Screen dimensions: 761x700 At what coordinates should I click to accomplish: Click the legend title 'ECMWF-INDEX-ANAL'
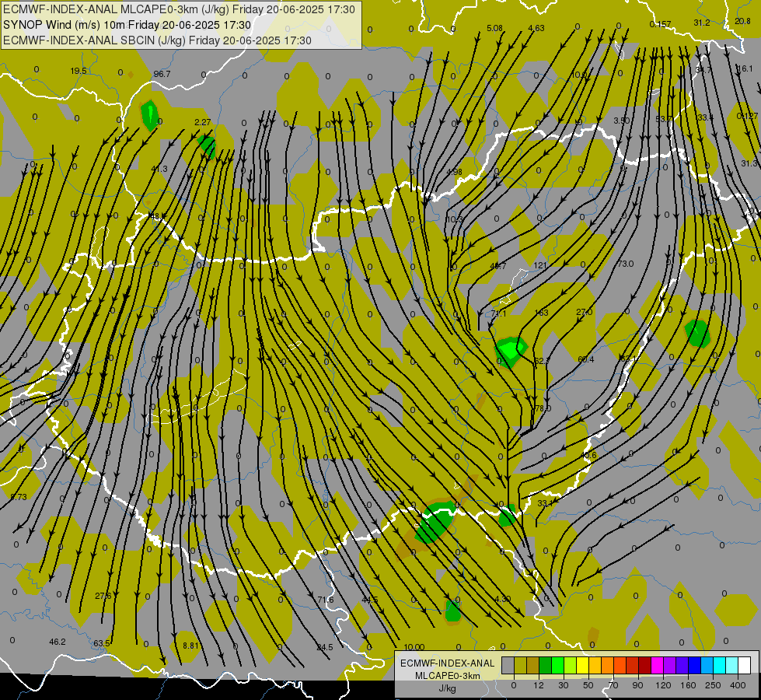click(x=447, y=663)
